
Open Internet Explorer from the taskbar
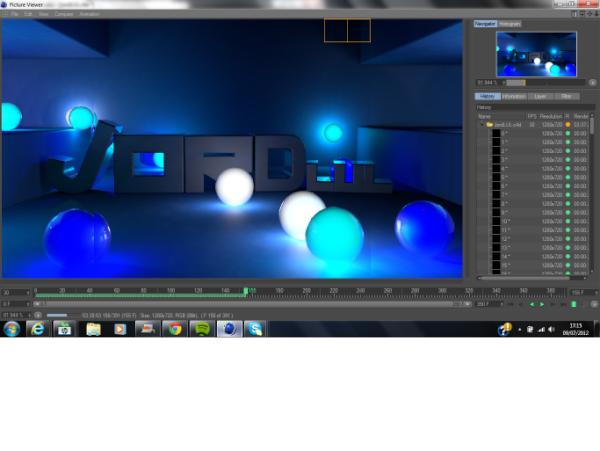(38, 329)
